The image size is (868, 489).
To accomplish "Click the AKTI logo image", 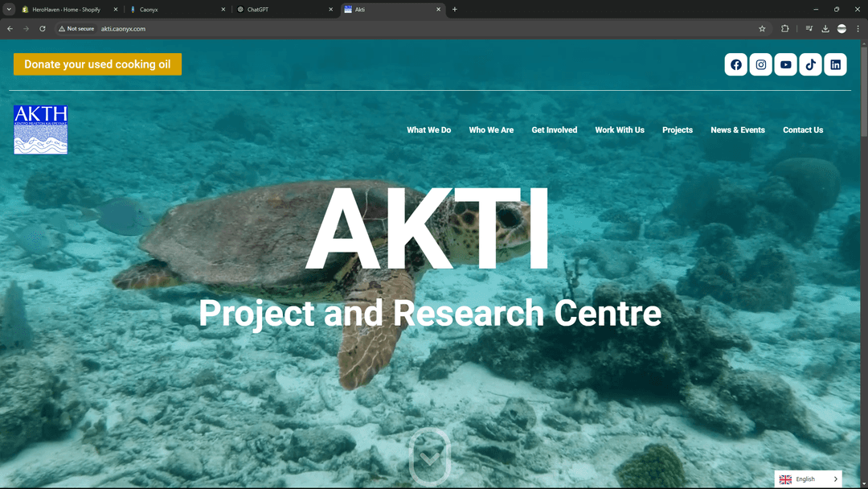I will click(40, 129).
